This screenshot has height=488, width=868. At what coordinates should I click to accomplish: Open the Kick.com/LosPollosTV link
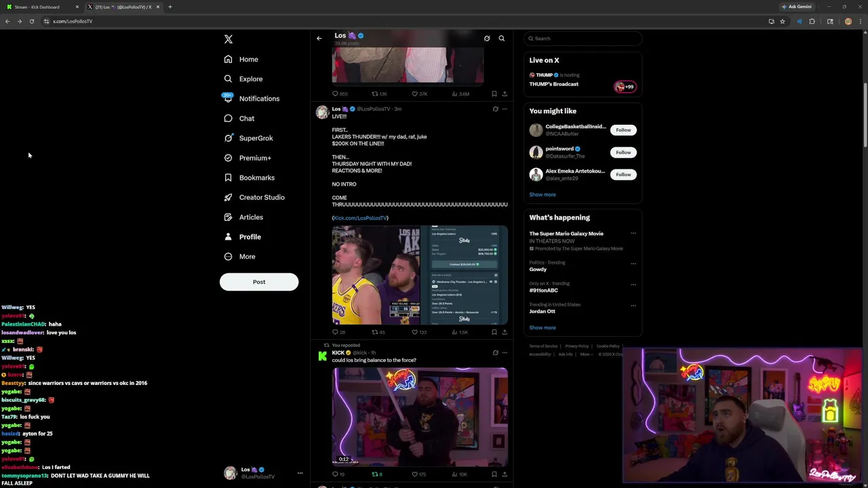[x=360, y=218]
